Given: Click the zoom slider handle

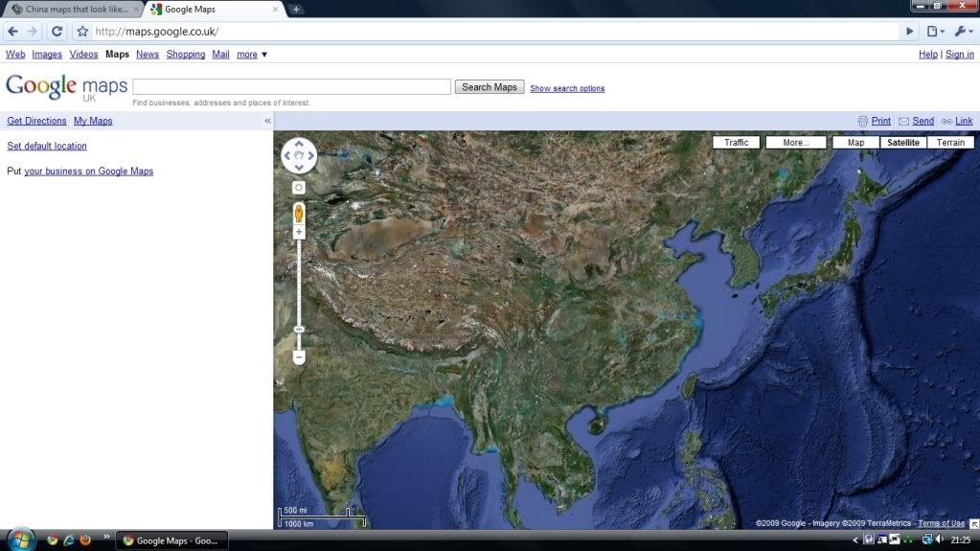Looking at the screenshot, I should tap(299, 330).
